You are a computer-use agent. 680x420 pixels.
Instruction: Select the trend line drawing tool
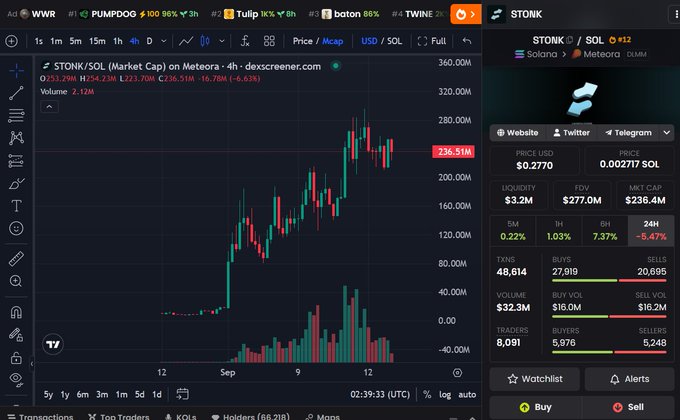coord(16,93)
